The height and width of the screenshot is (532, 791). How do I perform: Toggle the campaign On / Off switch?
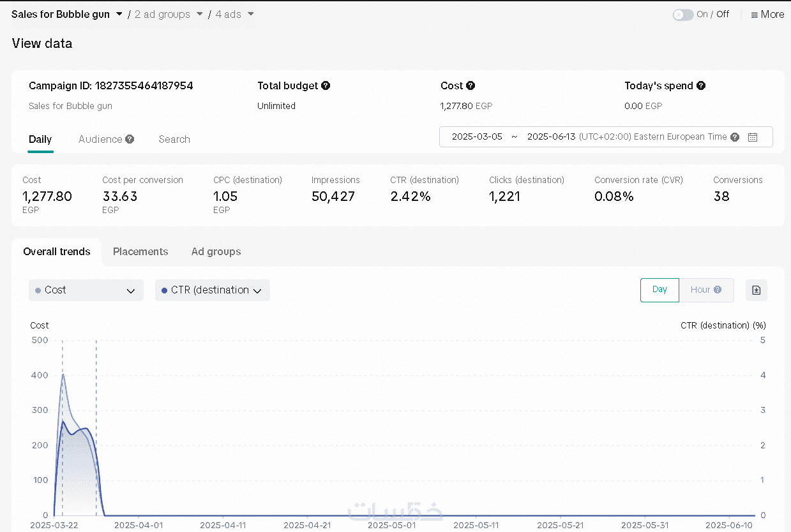click(x=683, y=15)
